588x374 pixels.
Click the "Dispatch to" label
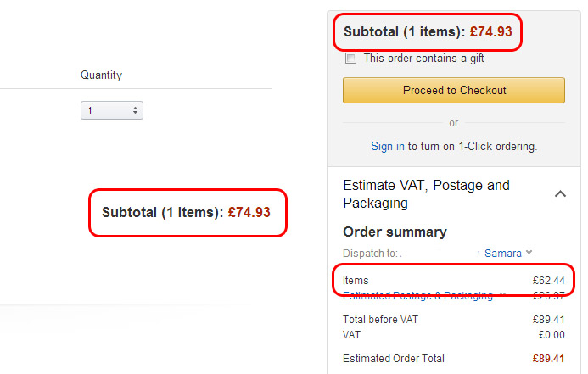point(371,253)
